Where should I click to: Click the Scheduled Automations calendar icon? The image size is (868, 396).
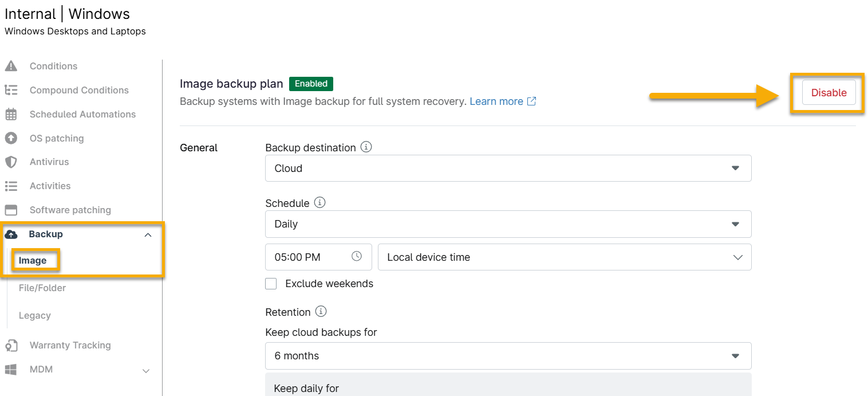click(x=11, y=114)
